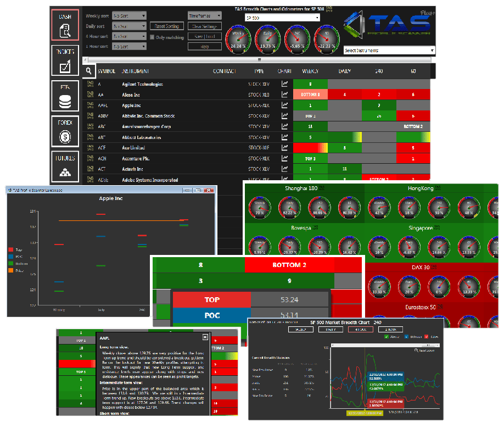Open the INDICES sidebar section
Screen dimensions: 504x428
tap(65, 60)
